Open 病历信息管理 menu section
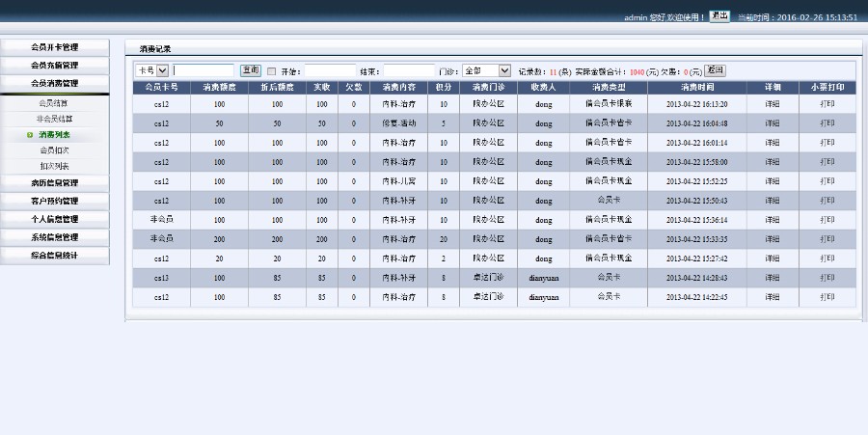The height and width of the screenshot is (435, 868). click(55, 183)
